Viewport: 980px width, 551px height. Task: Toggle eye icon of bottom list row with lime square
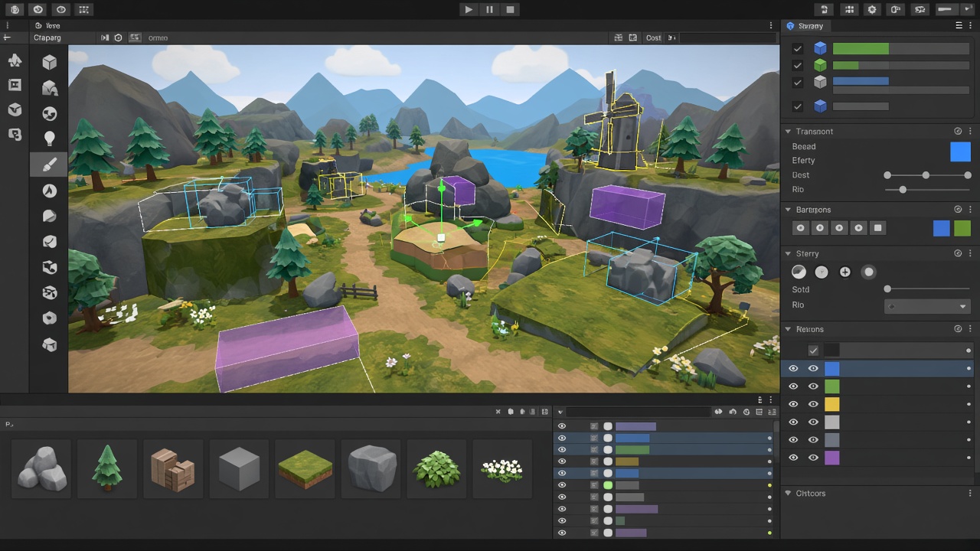[562, 485]
